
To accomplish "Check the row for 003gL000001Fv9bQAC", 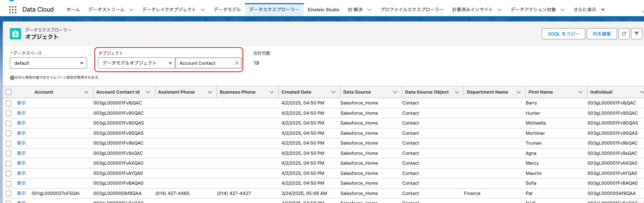I will click(8, 143).
